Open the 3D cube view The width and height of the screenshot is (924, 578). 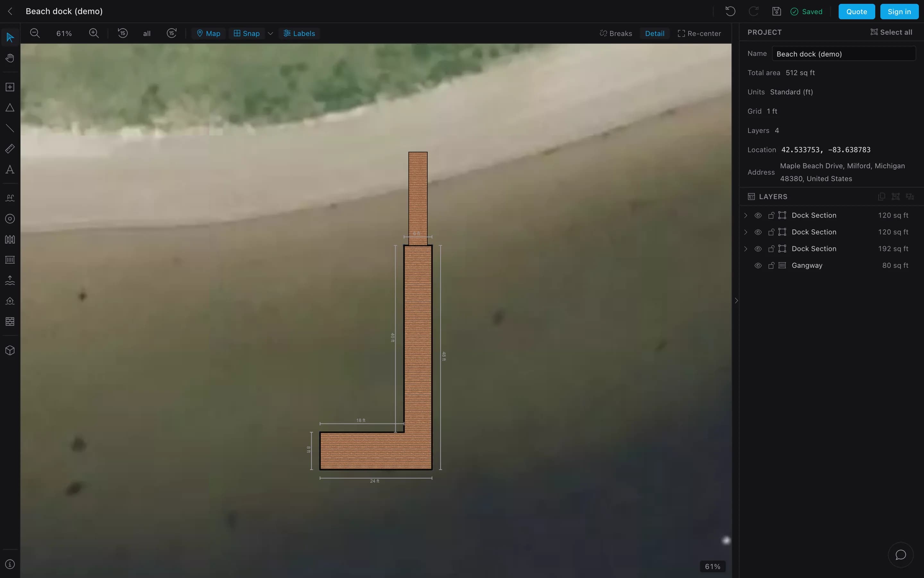click(10, 351)
